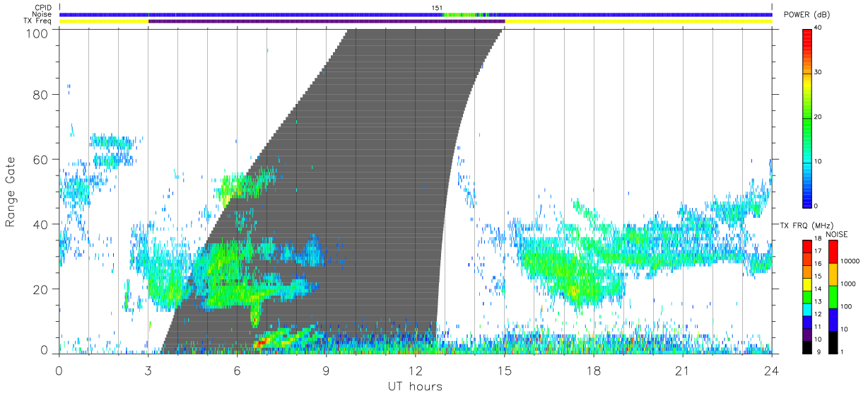Select the CPID row label
868x401 pixels.
(44, 8)
